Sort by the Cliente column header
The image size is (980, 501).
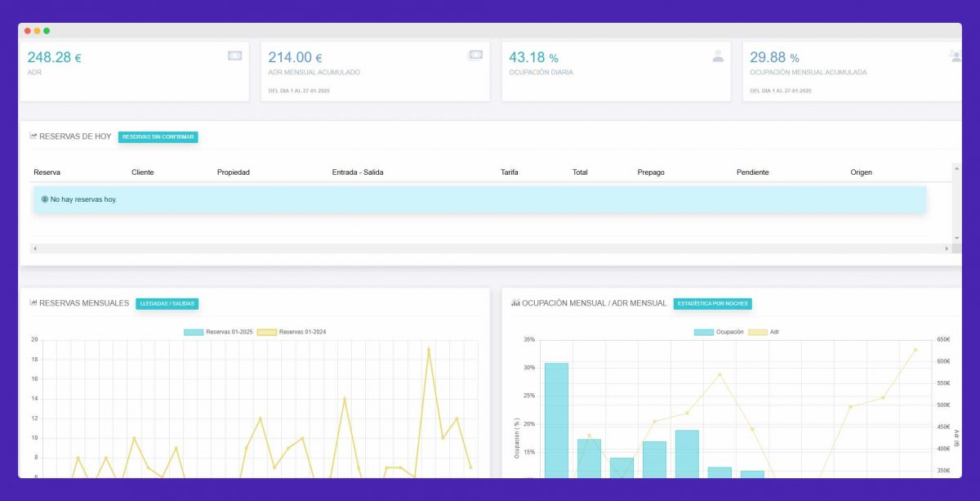[143, 172]
